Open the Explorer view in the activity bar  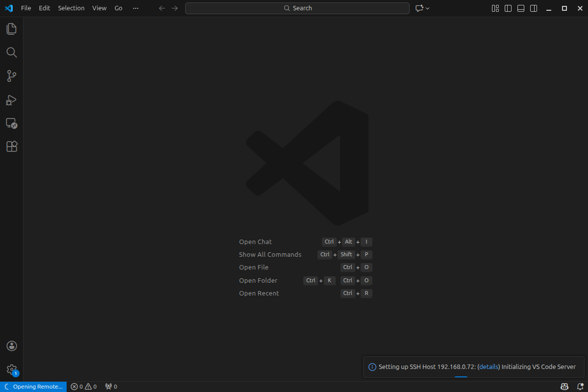12,29
